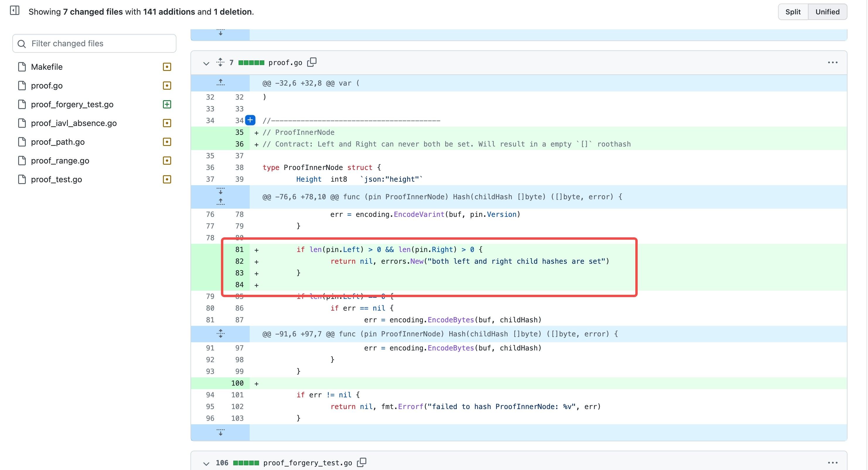Switch diff view to Unified
868x470 pixels.
coord(827,12)
